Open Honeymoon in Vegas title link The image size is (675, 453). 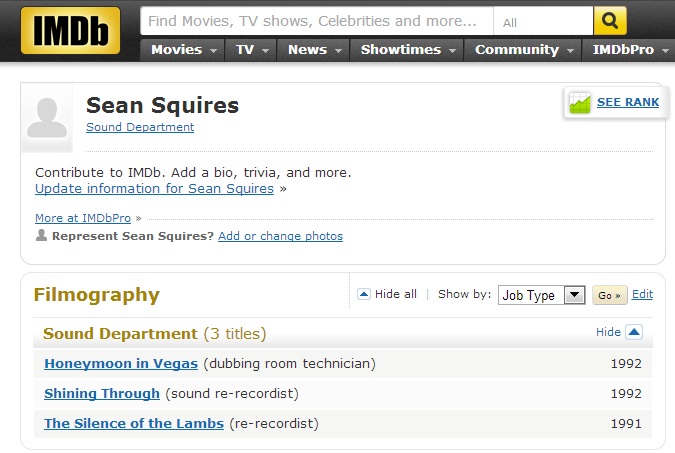click(x=121, y=364)
